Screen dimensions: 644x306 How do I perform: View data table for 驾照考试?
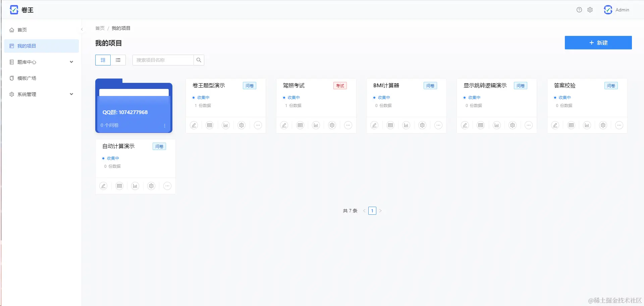point(300,125)
